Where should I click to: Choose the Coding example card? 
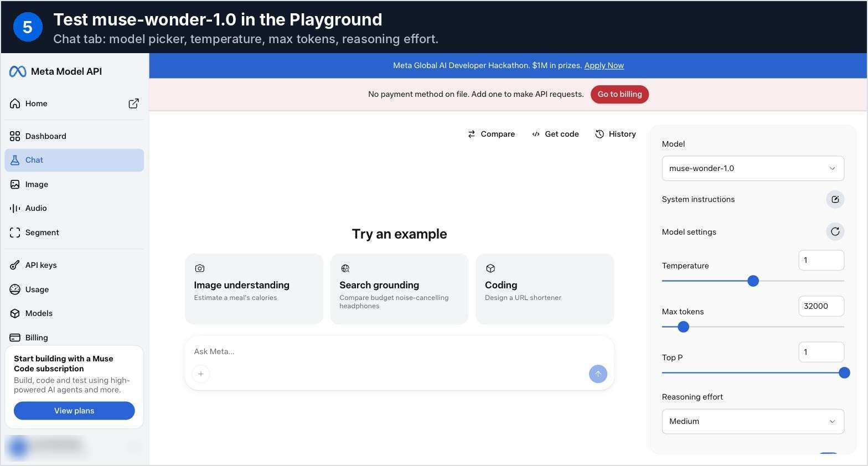(x=545, y=289)
